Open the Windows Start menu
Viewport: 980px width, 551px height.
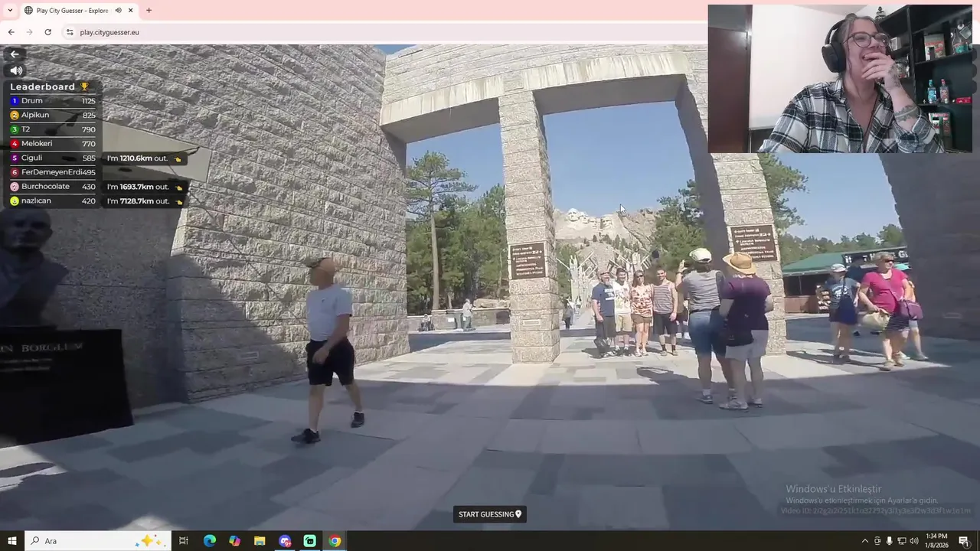coord(12,541)
